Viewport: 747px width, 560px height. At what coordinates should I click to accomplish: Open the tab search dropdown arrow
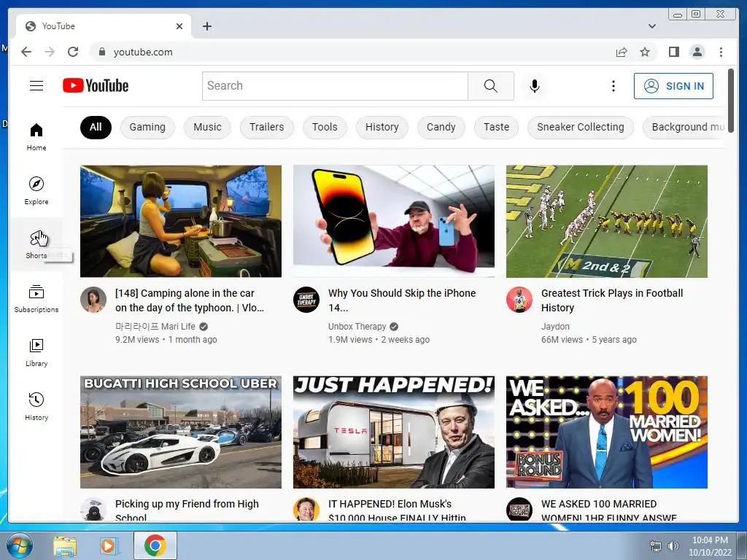pyautogui.click(x=651, y=26)
